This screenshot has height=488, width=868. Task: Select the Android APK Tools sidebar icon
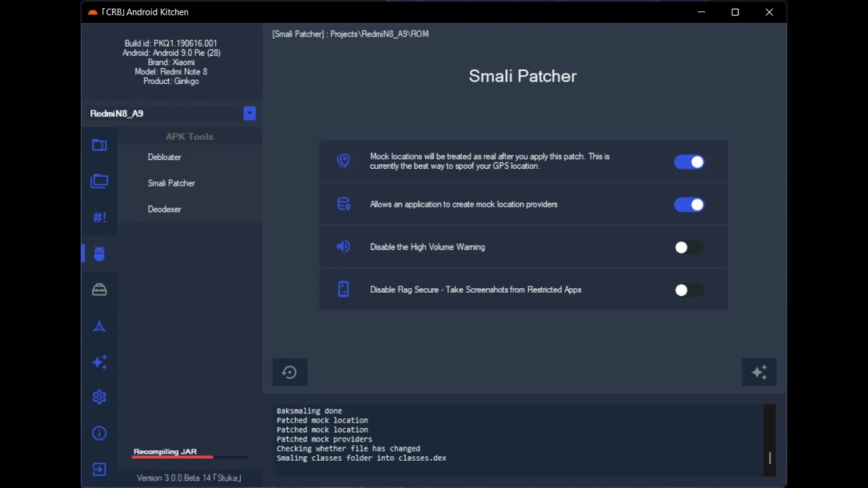pyautogui.click(x=100, y=253)
